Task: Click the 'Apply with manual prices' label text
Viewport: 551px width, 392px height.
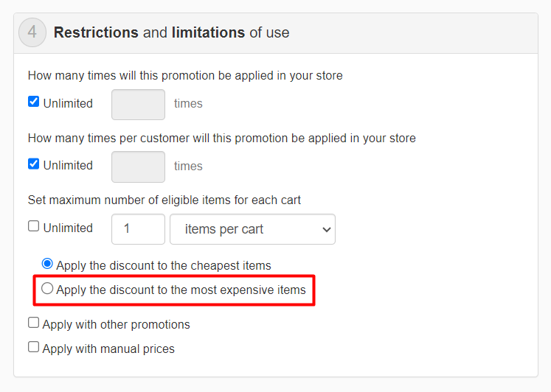Action: pos(108,349)
